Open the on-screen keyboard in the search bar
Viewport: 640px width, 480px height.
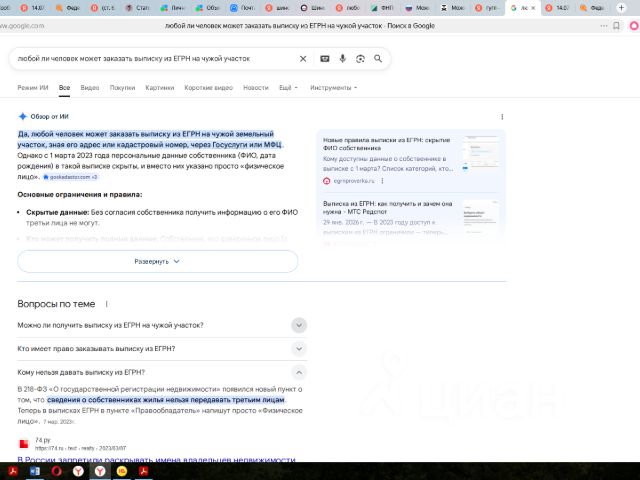click(x=325, y=59)
